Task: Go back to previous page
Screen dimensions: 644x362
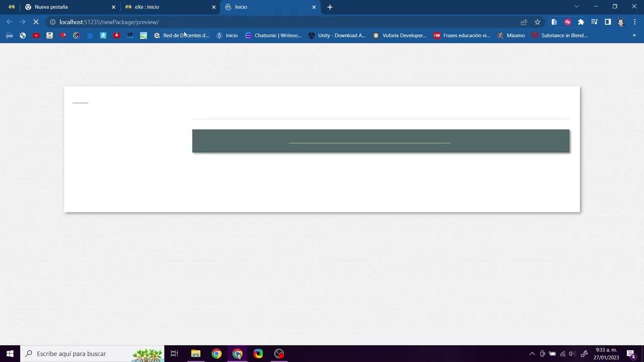Action: (9, 22)
